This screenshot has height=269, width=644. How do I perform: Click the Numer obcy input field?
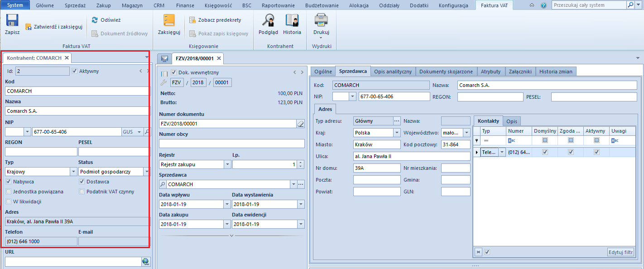coord(231,144)
